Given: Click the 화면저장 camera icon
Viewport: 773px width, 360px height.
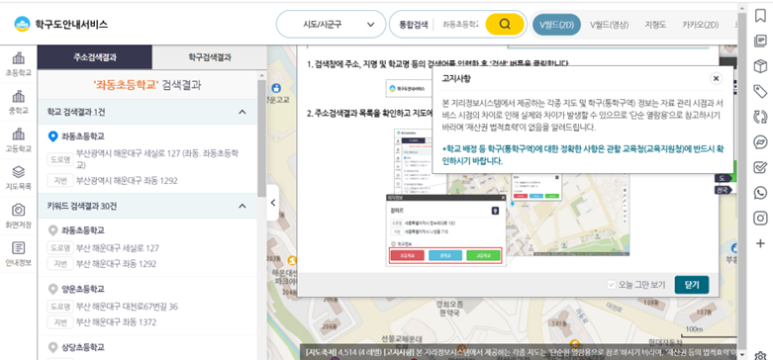Looking at the screenshot, I should 18,216.
